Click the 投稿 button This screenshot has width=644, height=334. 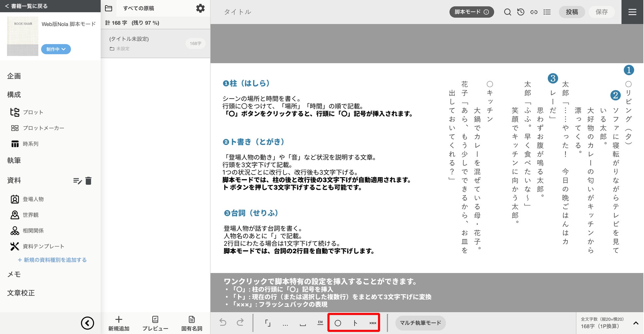[x=572, y=12]
